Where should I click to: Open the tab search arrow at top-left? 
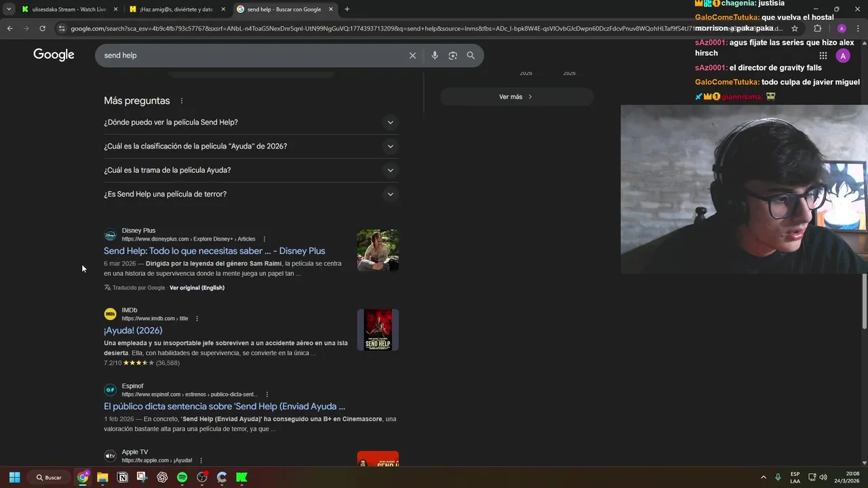point(9,9)
